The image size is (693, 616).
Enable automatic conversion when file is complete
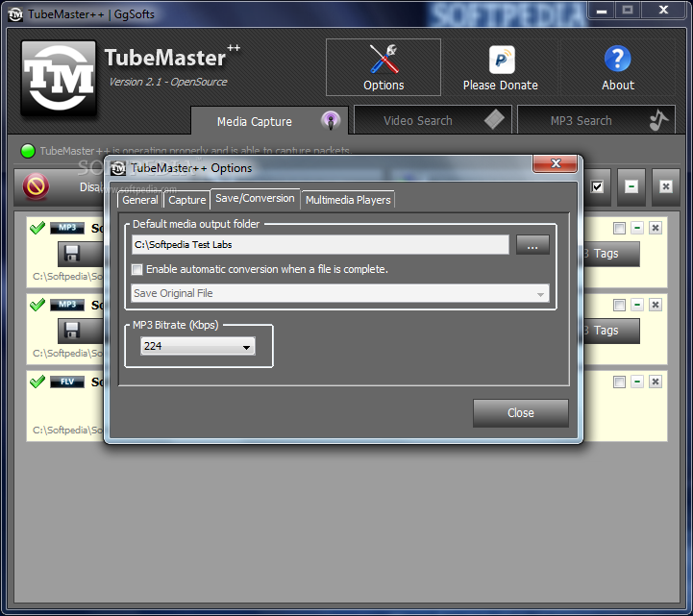point(137,269)
